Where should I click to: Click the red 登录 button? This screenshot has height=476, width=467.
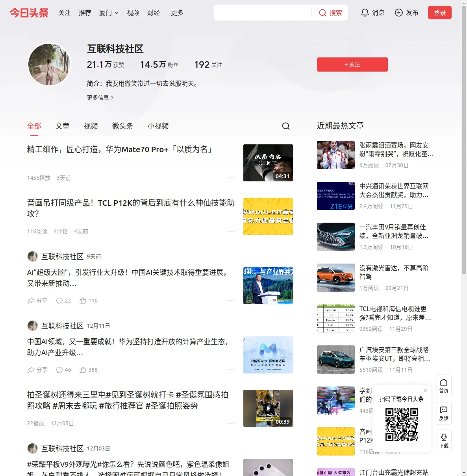[440, 13]
